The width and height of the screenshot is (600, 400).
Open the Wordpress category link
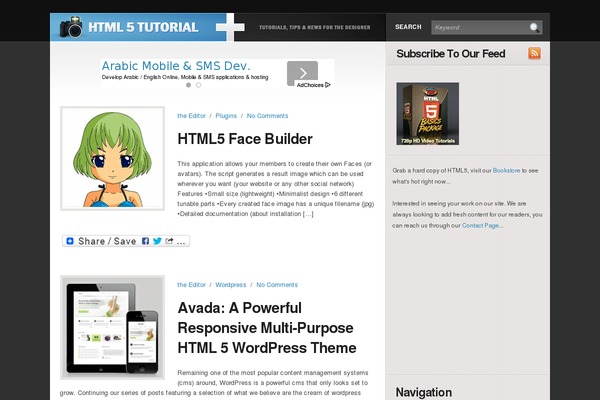231,285
